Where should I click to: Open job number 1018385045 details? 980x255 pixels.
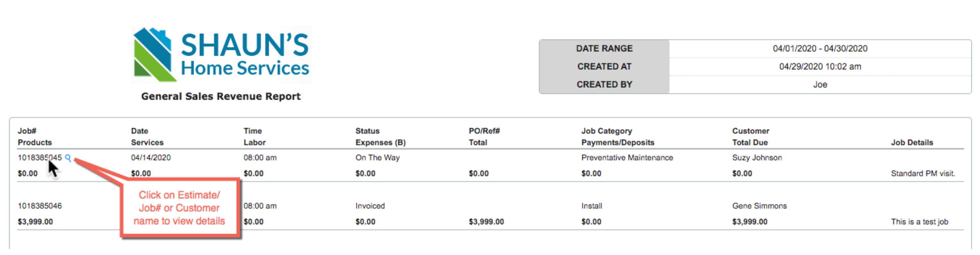coord(39,158)
